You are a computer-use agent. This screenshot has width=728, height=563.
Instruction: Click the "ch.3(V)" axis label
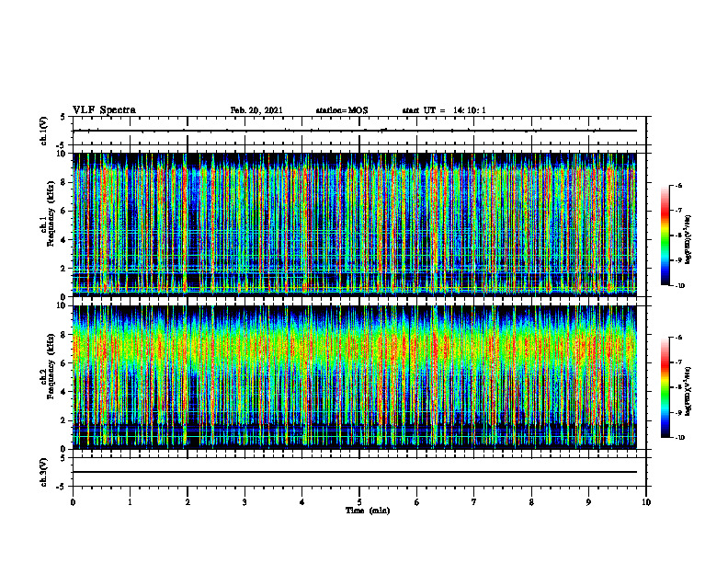point(44,472)
